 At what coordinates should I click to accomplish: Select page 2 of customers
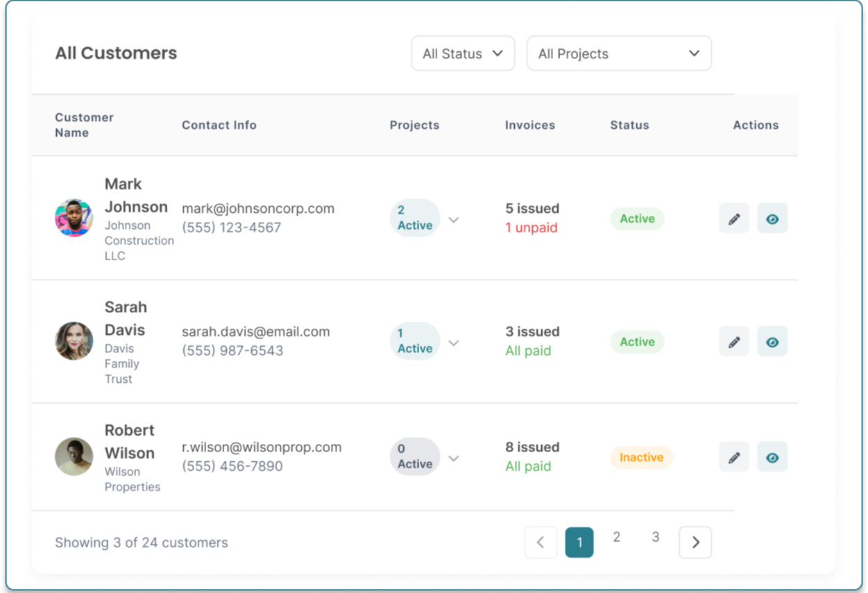pos(617,536)
